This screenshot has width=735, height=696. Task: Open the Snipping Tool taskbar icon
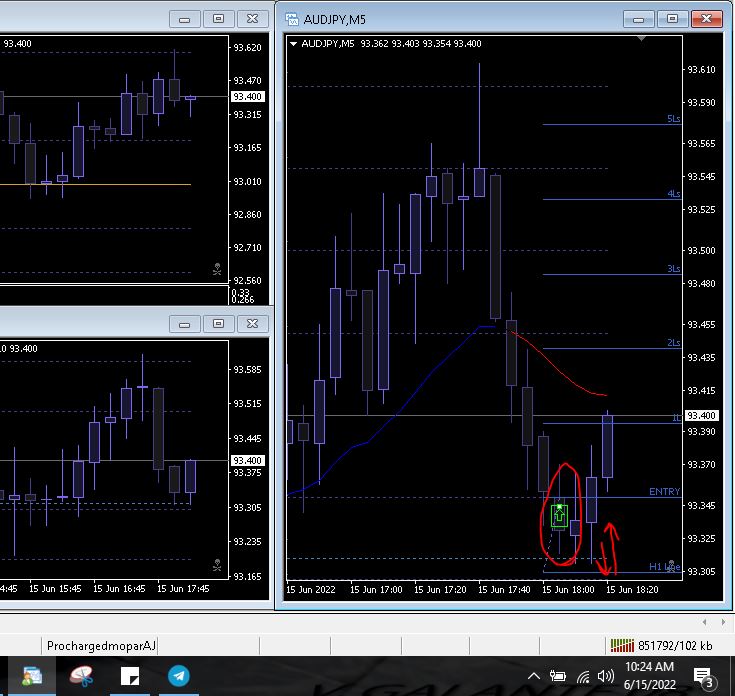(82, 676)
